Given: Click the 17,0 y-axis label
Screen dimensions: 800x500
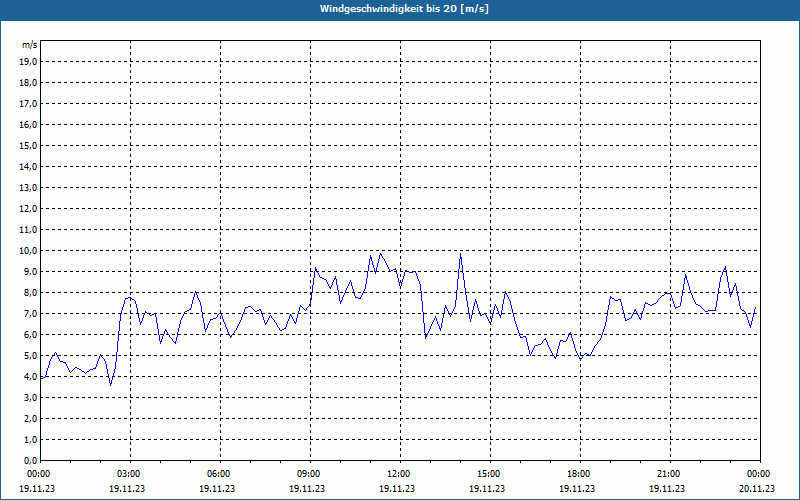Looking at the screenshot, I should pos(29,104).
